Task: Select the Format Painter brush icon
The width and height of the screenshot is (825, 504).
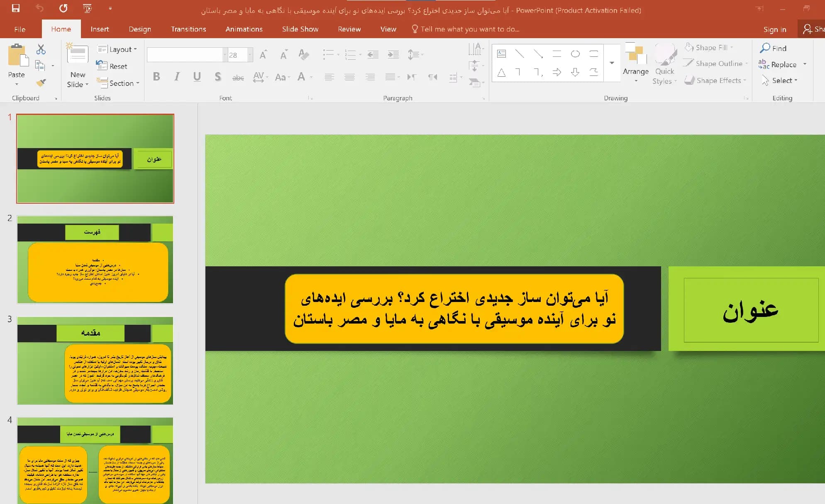Action: click(41, 83)
